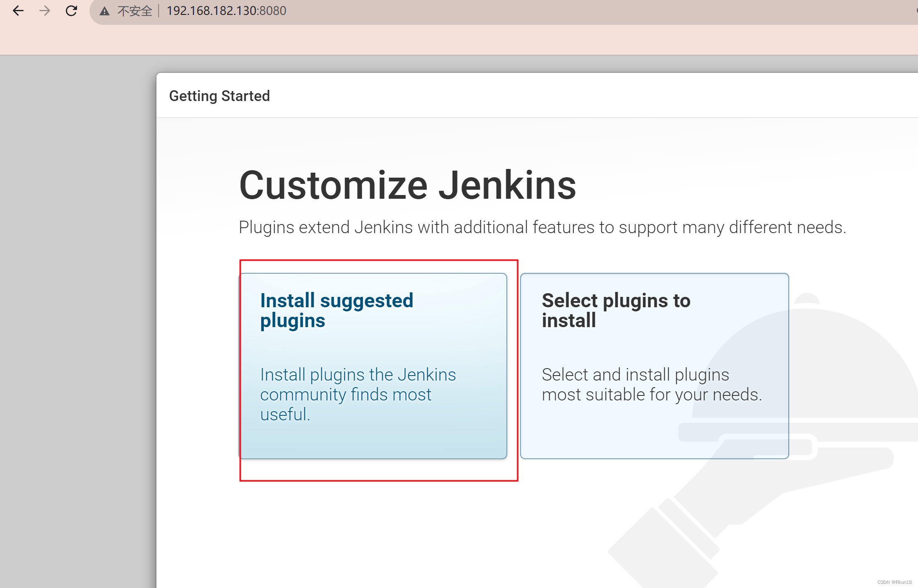Screen dimensions: 918x588
Task: Reload the page with the refresh icon
Action: (x=71, y=11)
